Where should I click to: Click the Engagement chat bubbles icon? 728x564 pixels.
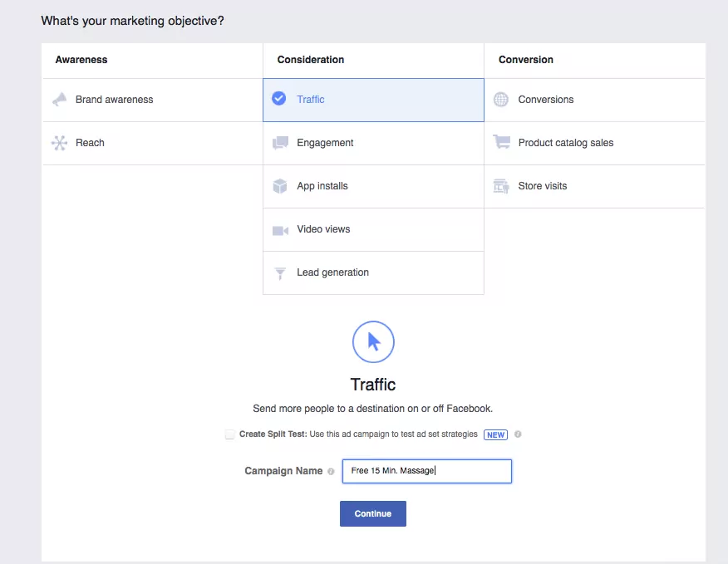pyautogui.click(x=280, y=143)
